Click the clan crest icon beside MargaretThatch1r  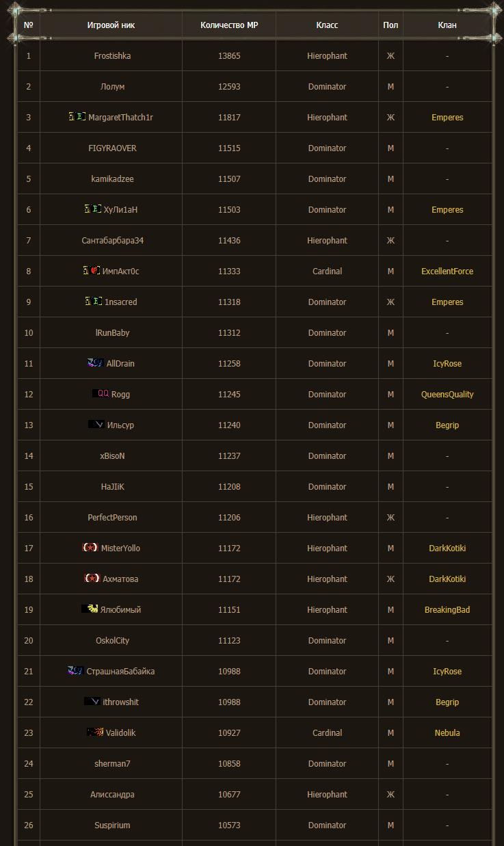[77, 117]
